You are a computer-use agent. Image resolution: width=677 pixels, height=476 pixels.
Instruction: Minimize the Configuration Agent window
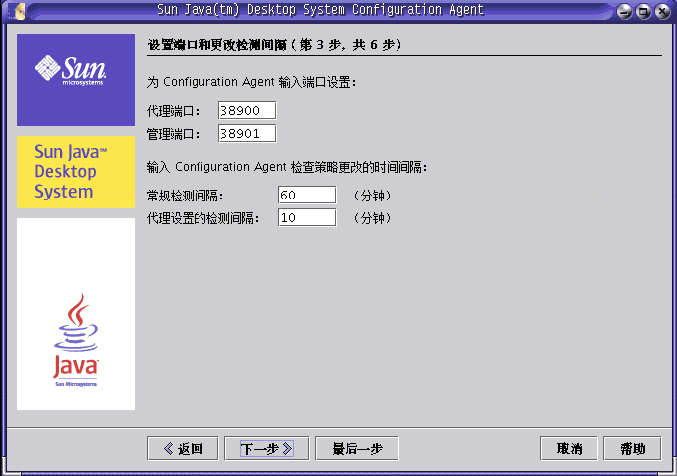pos(624,11)
